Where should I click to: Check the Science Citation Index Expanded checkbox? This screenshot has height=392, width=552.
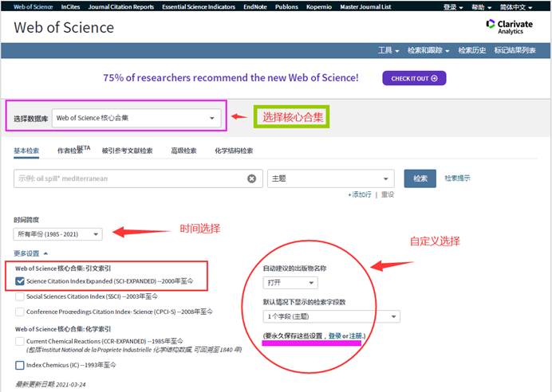click(x=20, y=281)
